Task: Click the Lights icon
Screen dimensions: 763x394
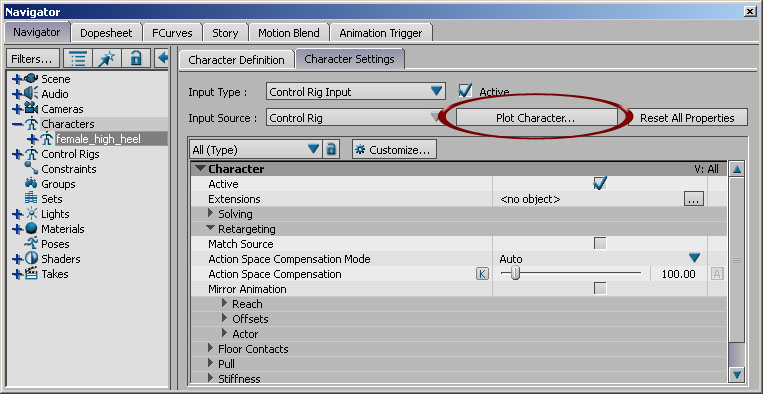Action: (x=31, y=214)
